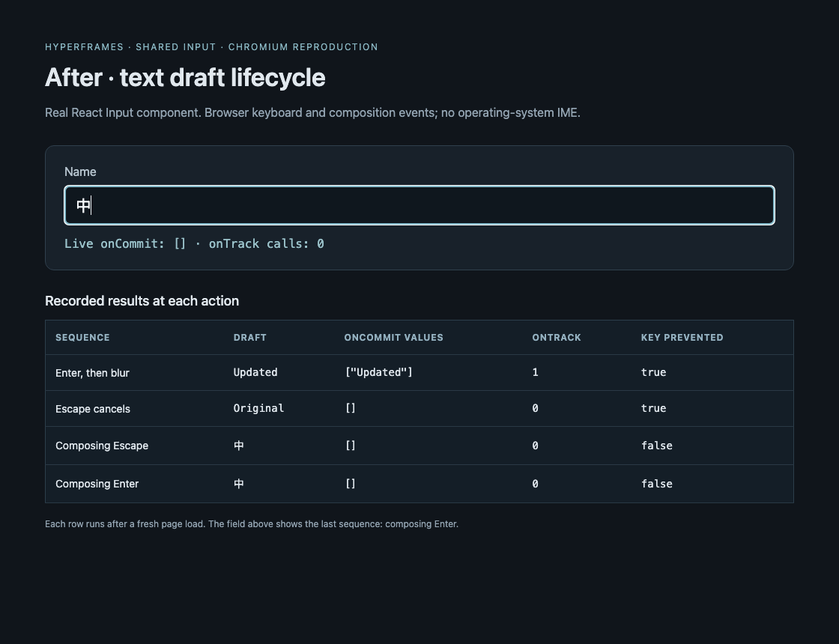The image size is (839, 644).
Task: Select the 'Escape cancels' row label
Action: (93, 409)
